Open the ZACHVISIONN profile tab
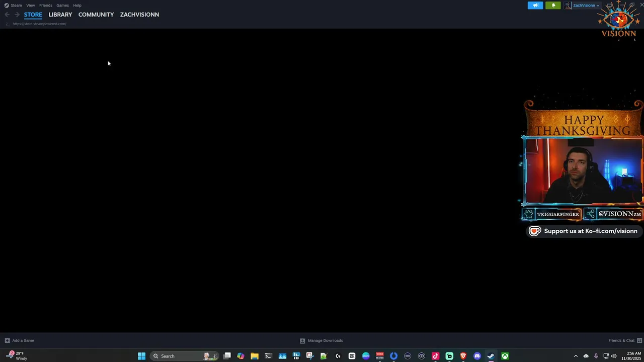The width and height of the screenshot is (644, 362). (x=139, y=15)
